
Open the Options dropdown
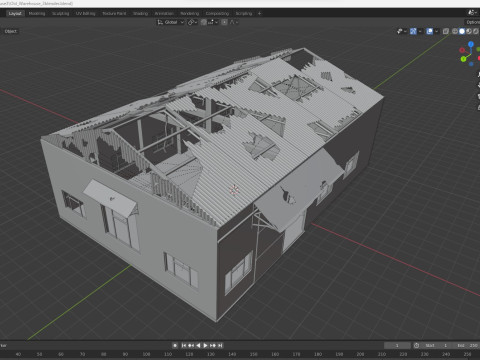[x=472, y=22]
